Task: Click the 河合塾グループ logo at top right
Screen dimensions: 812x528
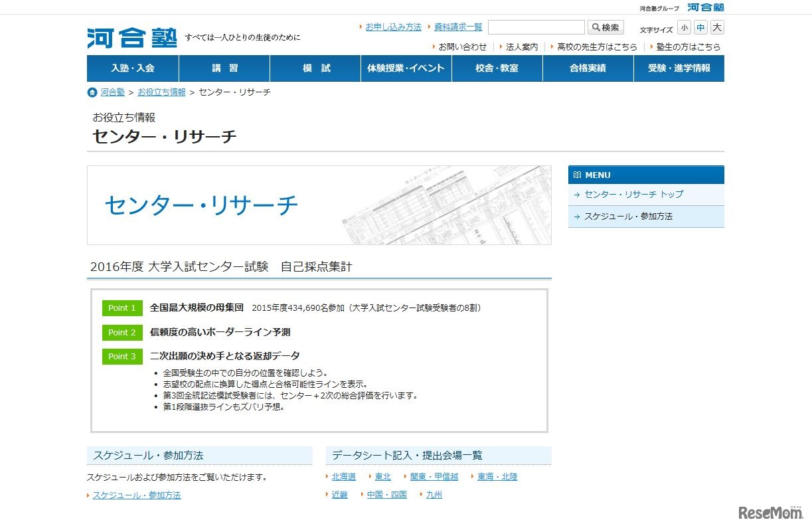Action: [705, 7]
